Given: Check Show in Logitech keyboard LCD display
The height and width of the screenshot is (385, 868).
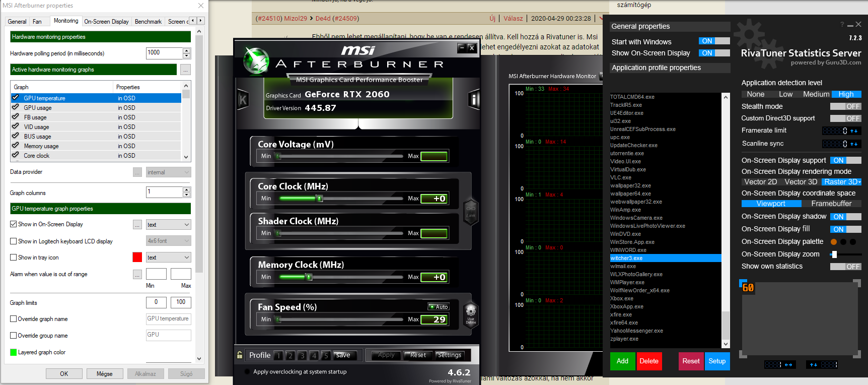Looking at the screenshot, I should 14,241.
